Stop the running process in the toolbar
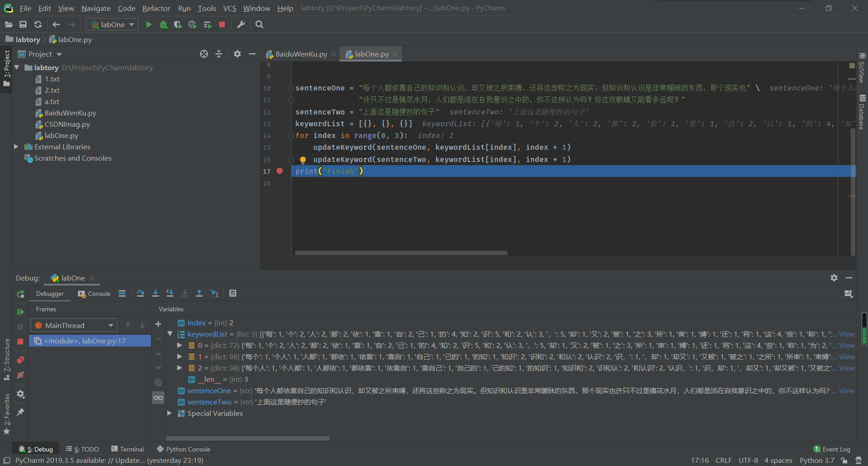This screenshot has width=868, height=466. [x=222, y=24]
